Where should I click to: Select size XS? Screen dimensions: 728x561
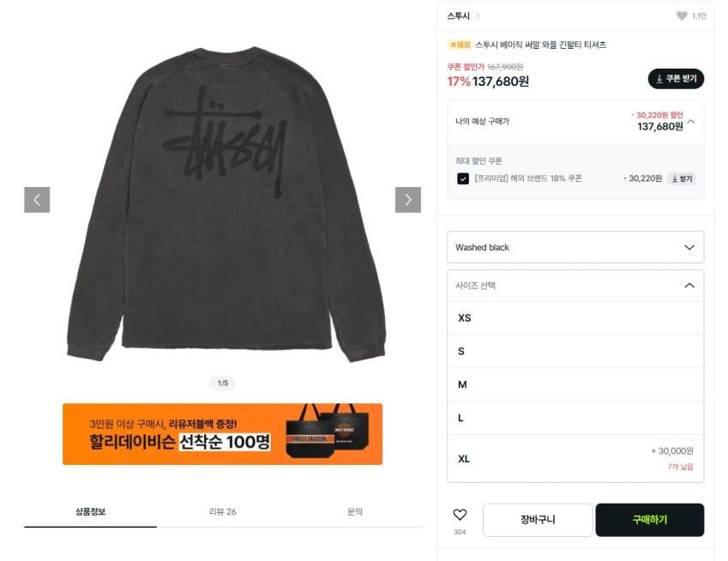point(575,318)
